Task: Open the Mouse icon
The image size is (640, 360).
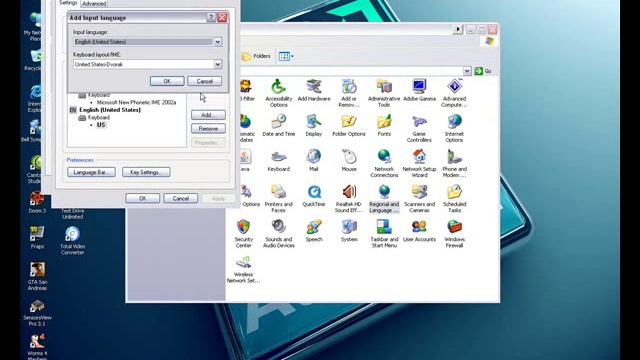Action: coord(349,160)
